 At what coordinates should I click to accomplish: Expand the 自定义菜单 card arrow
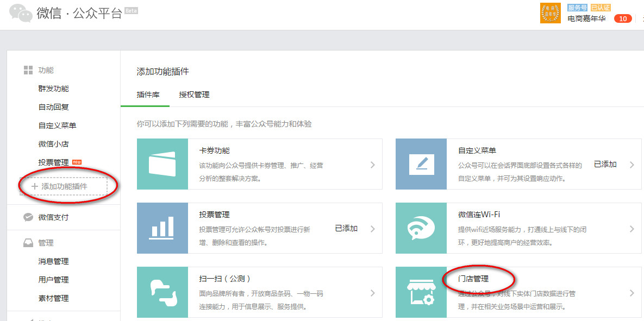click(632, 165)
